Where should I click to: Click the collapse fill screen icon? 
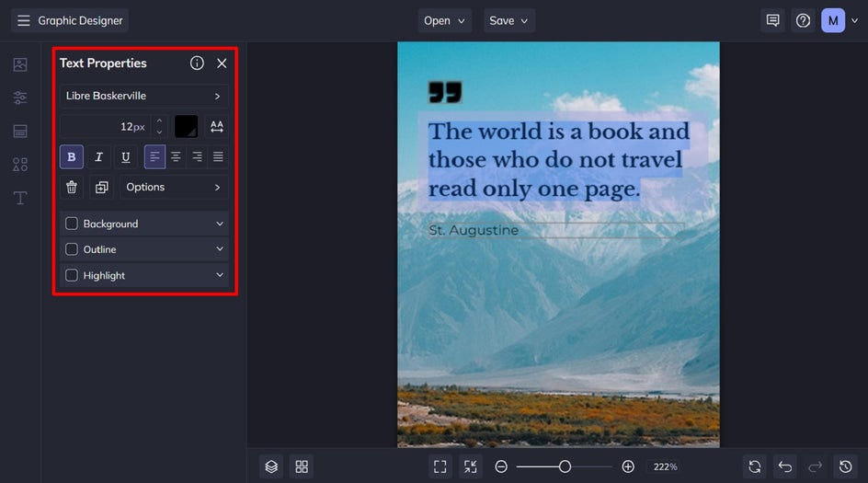pos(471,467)
